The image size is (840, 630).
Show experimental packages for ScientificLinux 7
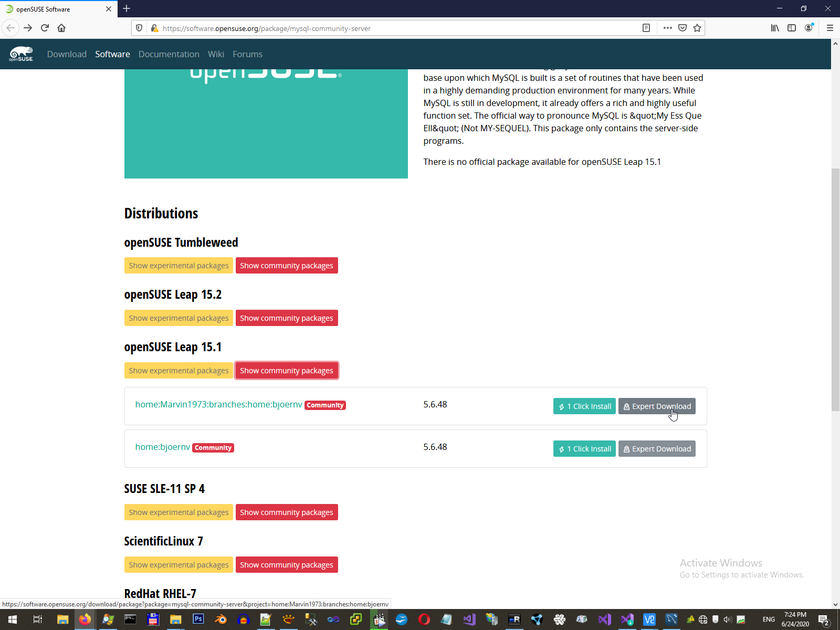point(178,565)
